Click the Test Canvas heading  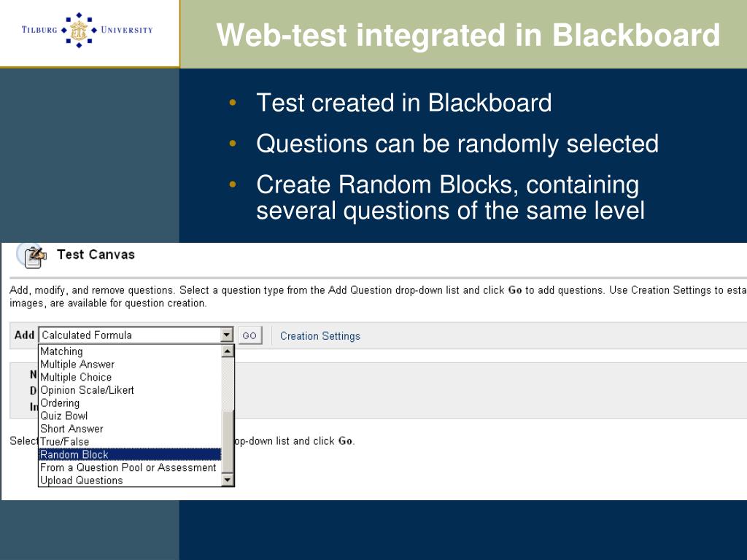[x=96, y=254]
